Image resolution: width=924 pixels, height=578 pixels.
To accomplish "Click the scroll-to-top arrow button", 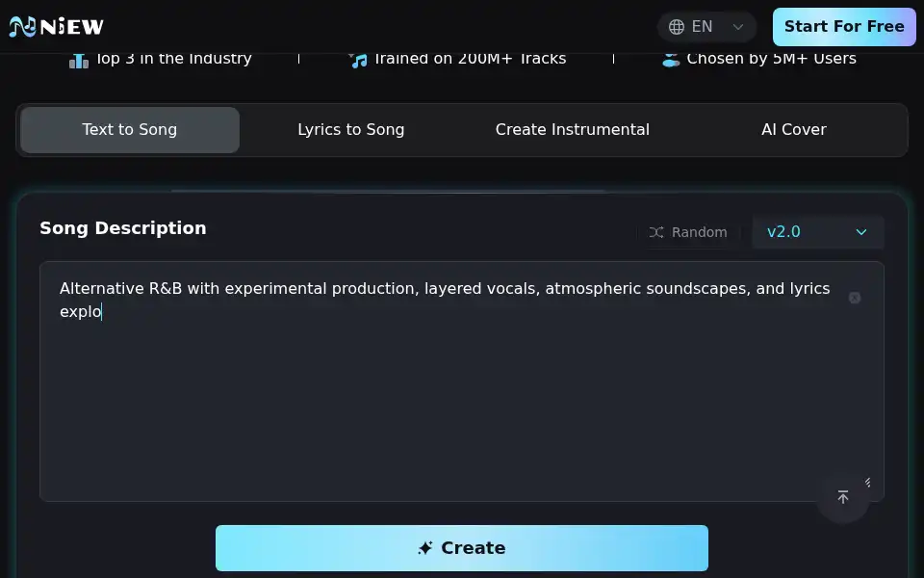I will click(x=843, y=497).
